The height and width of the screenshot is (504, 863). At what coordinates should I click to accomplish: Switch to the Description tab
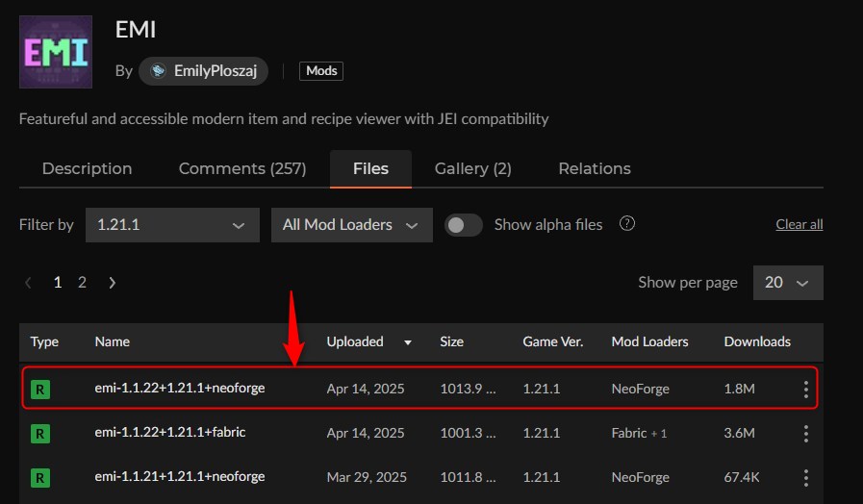pos(87,168)
